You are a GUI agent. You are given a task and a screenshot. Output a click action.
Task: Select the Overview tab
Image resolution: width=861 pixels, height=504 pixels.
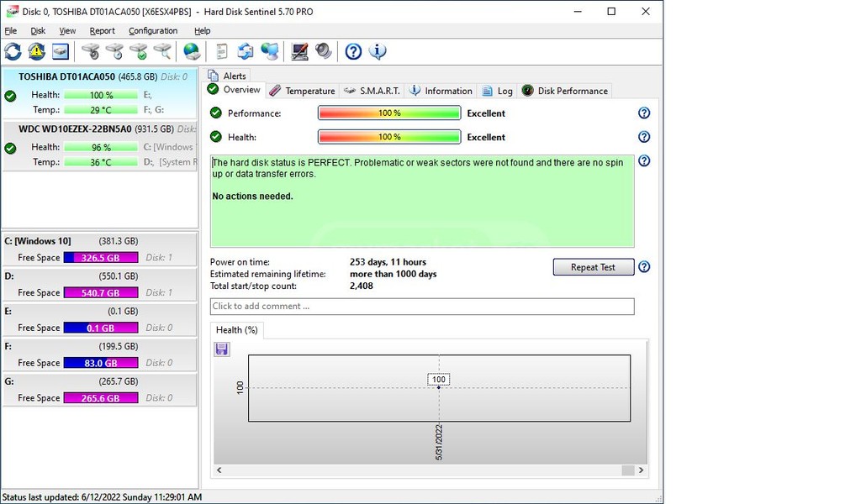[x=235, y=90]
